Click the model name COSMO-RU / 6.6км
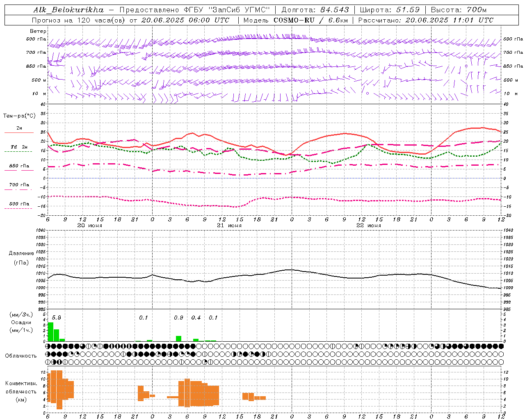The width and height of the screenshot is (525, 420). (x=310, y=20)
